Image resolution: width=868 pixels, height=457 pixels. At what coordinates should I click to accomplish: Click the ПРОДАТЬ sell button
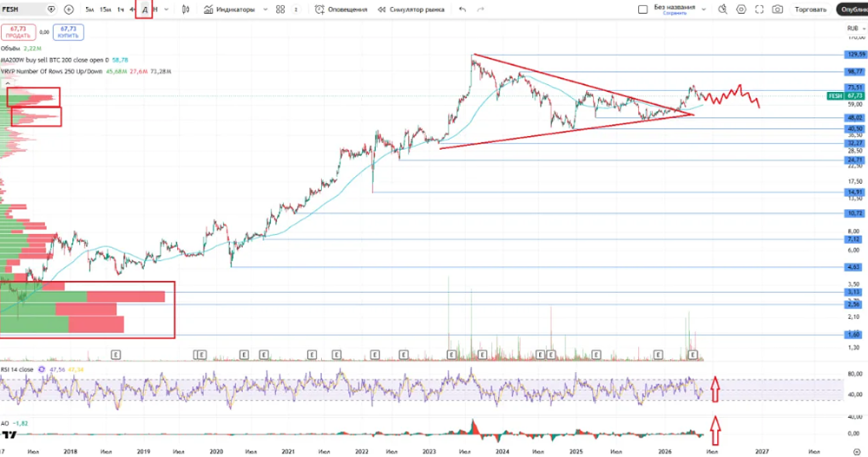coord(17,32)
